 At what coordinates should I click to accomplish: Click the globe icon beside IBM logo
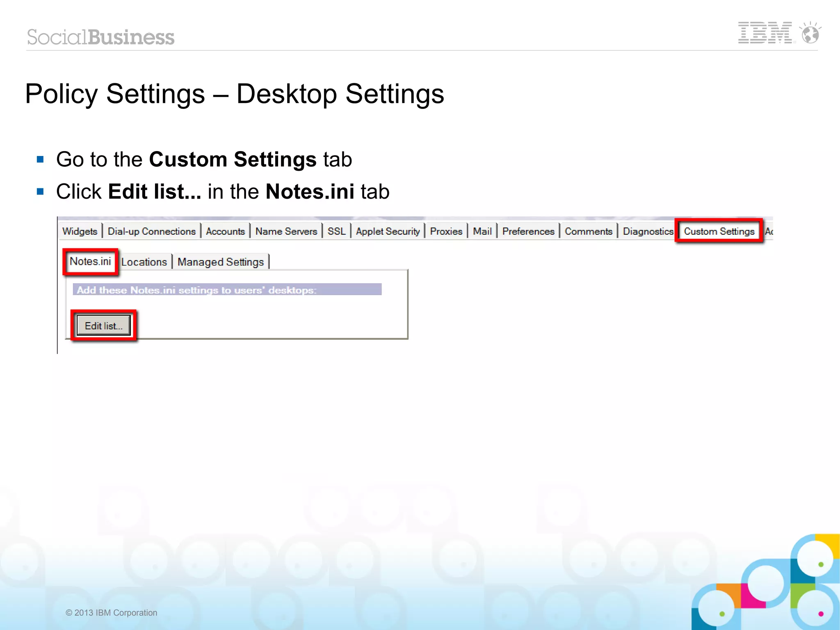coord(810,33)
